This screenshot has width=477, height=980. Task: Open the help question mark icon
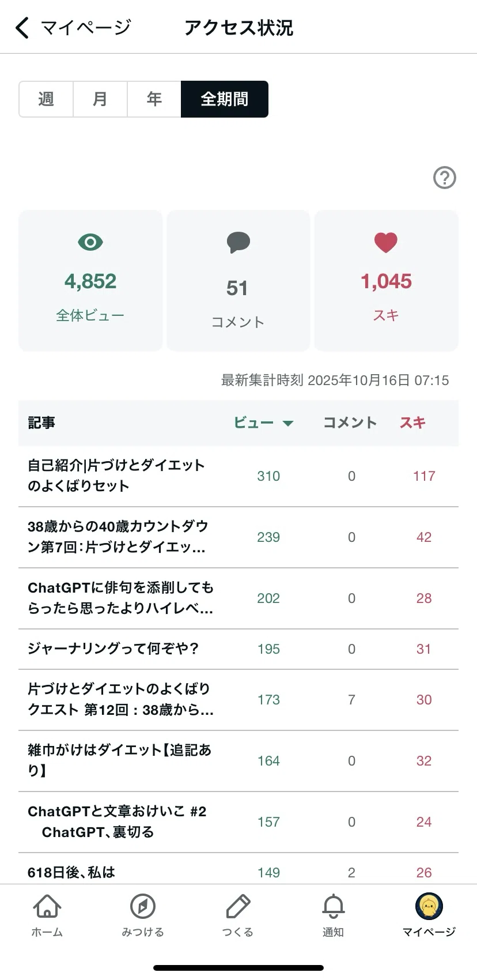(x=444, y=178)
